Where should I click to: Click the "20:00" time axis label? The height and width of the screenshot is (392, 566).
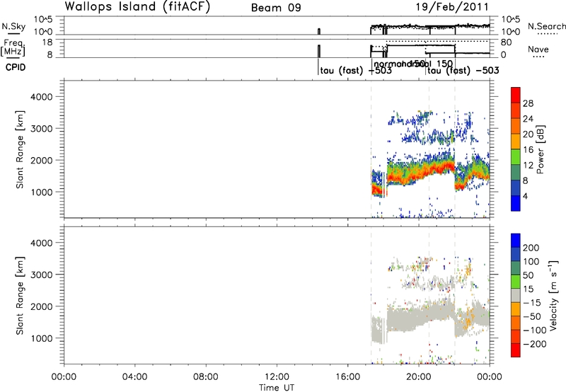click(418, 377)
